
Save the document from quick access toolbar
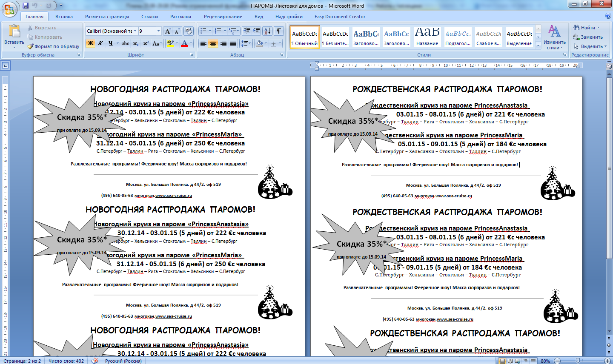[26, 6]
